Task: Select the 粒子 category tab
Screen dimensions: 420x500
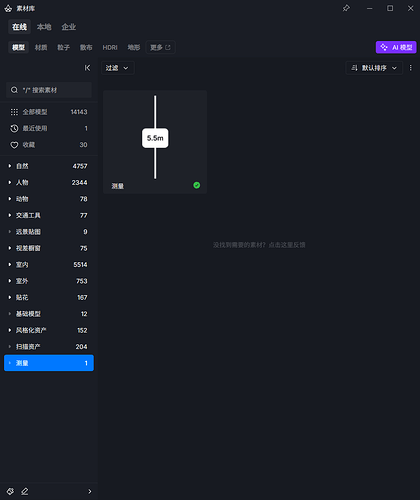Action: point(63,47)
